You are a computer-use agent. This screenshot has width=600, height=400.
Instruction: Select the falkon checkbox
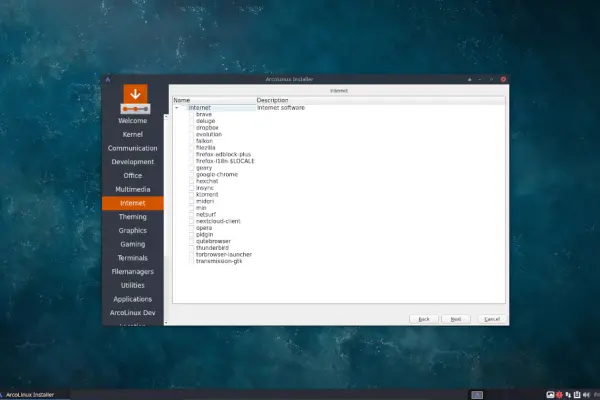pos(191,141)
